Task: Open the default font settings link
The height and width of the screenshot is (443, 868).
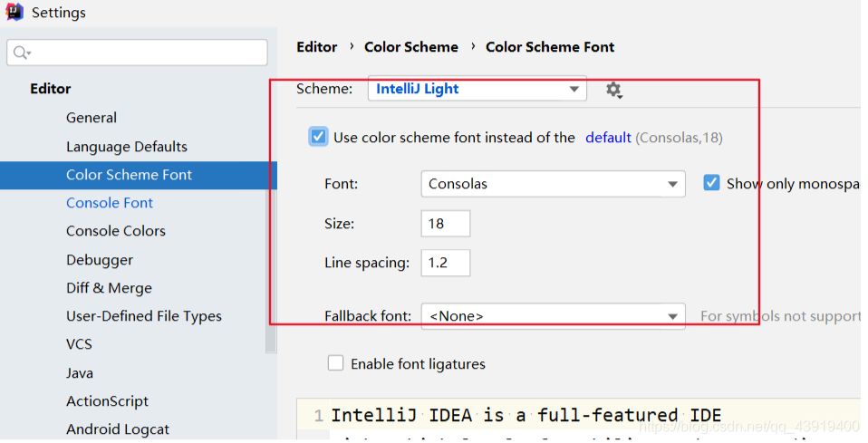Action: pos(608,138)
